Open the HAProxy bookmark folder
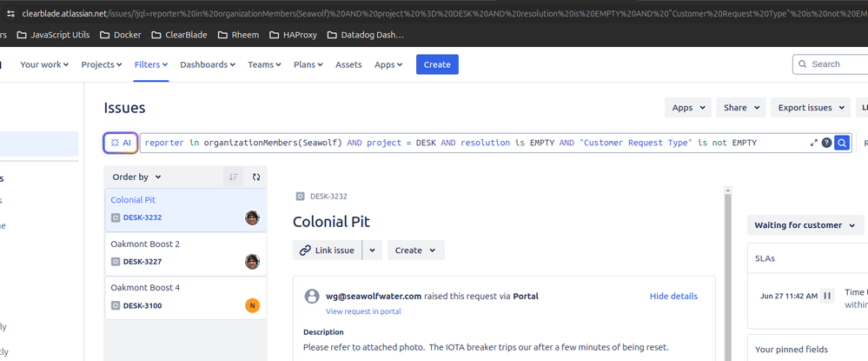868x361 pixels. pos(293,35)
